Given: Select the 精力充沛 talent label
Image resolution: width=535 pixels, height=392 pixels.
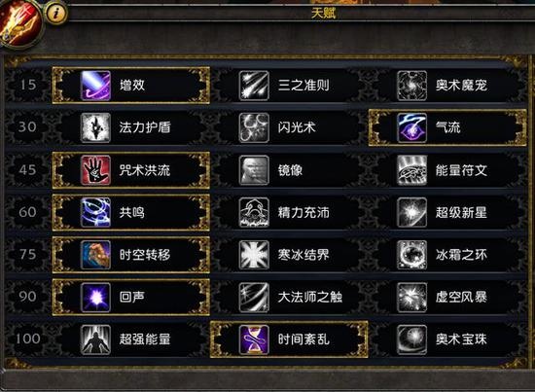Looking at the screenshot, I should point(303,212).
